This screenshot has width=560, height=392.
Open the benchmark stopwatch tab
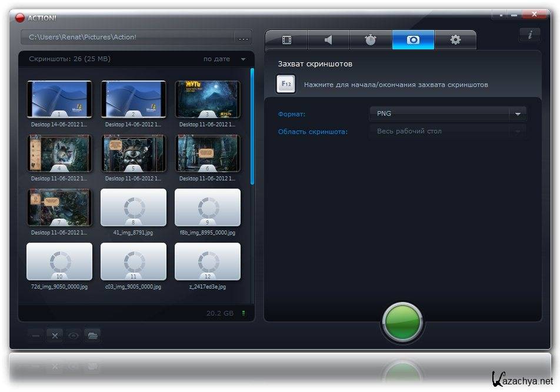371,40
